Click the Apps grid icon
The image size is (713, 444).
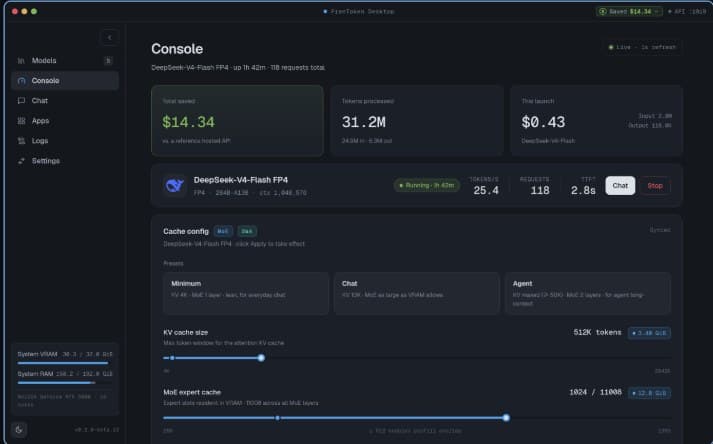coord(21,121)
